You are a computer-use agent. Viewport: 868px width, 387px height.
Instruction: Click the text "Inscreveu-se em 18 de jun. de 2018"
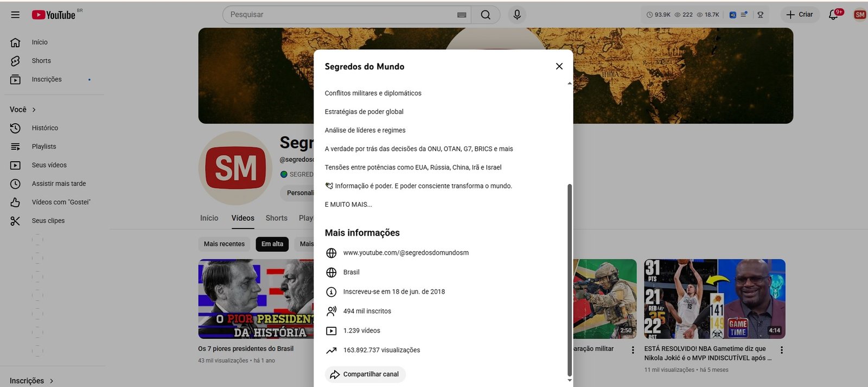click(x=394, y=292)
